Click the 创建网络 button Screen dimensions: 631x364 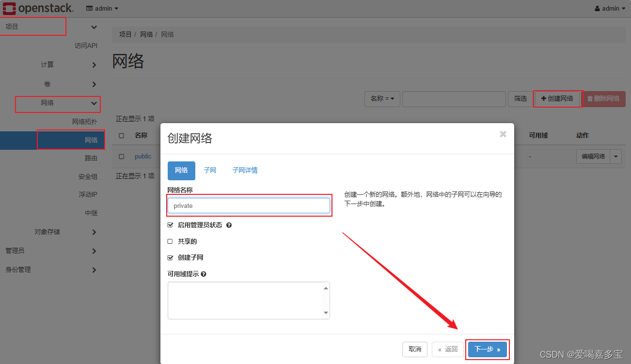[x=557, y=98]
